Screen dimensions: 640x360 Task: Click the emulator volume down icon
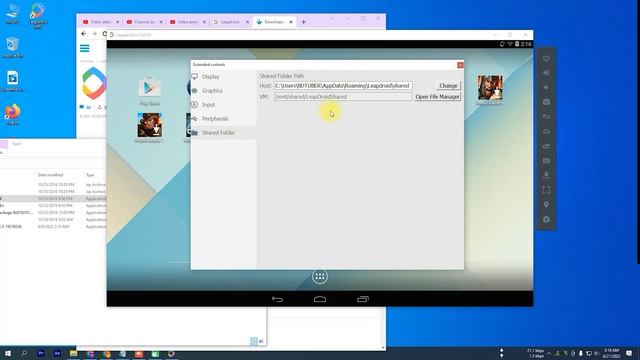(x=546, y=87)
